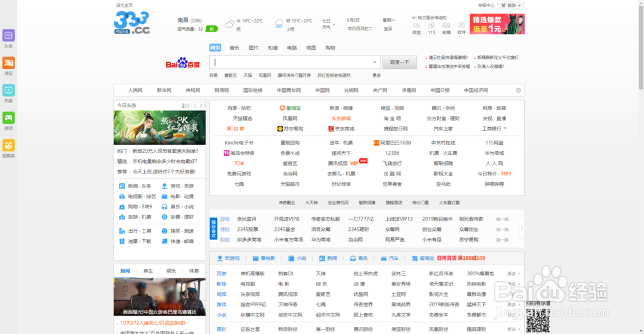Open the 淘宝 sidebar icon
The width and height of the screenshot is (644, 334).
tap(8, 63)
